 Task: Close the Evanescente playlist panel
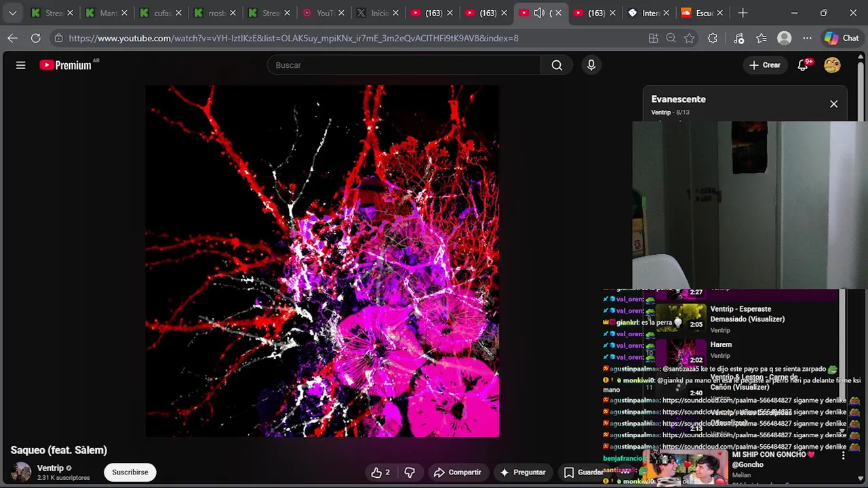833,104
